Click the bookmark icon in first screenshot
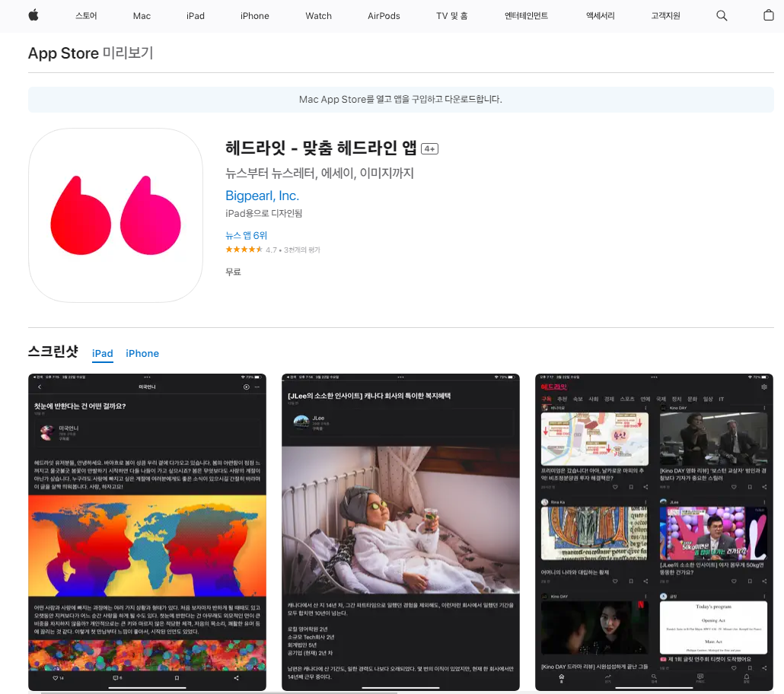Viewport: 784px width, 694px height. [177, 678]
